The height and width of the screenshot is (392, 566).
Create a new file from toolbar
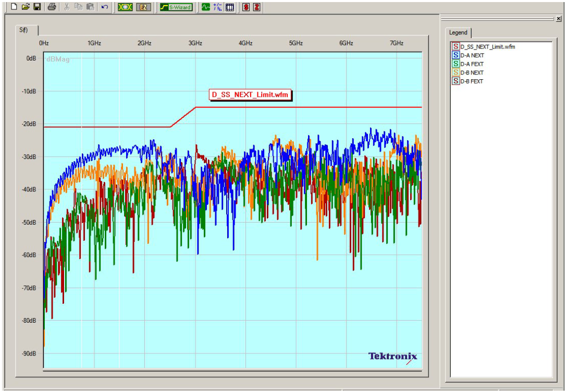[14, 7]
